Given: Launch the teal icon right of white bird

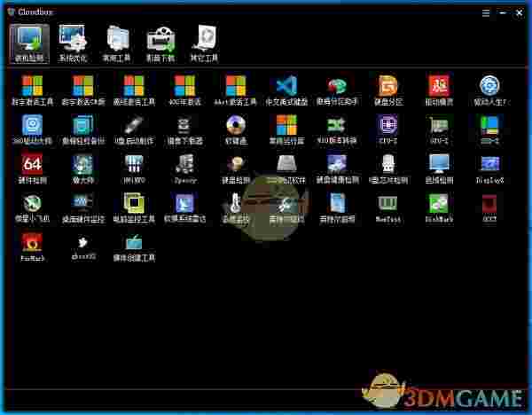Looking at the screenshot, I should [134, 242].
